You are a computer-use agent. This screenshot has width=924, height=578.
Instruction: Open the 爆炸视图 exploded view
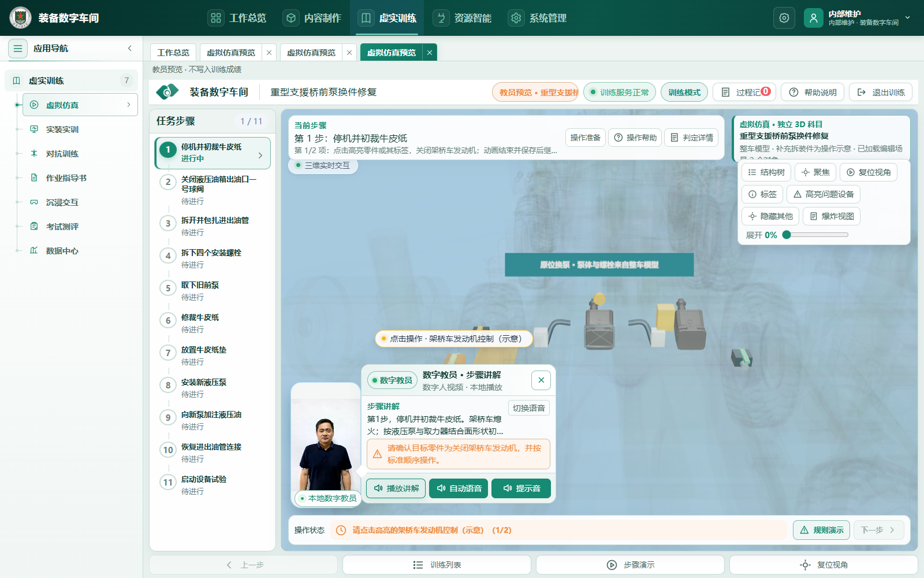point(832,216)
